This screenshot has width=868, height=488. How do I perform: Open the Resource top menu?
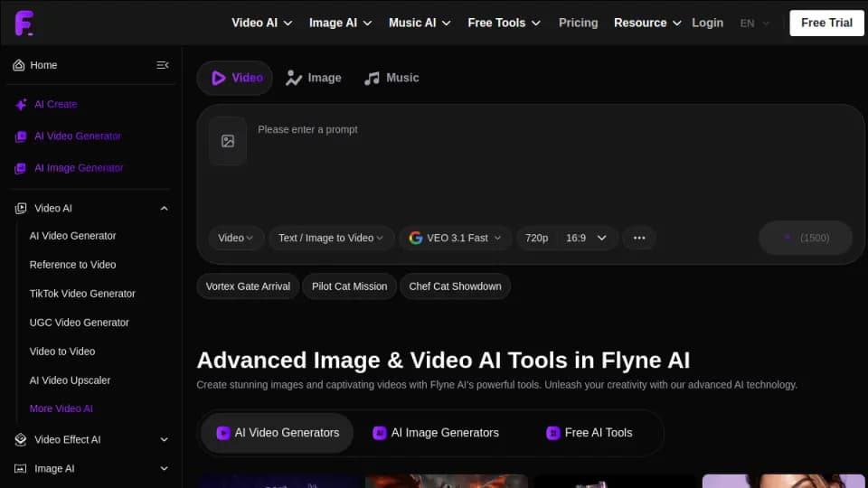647,23
